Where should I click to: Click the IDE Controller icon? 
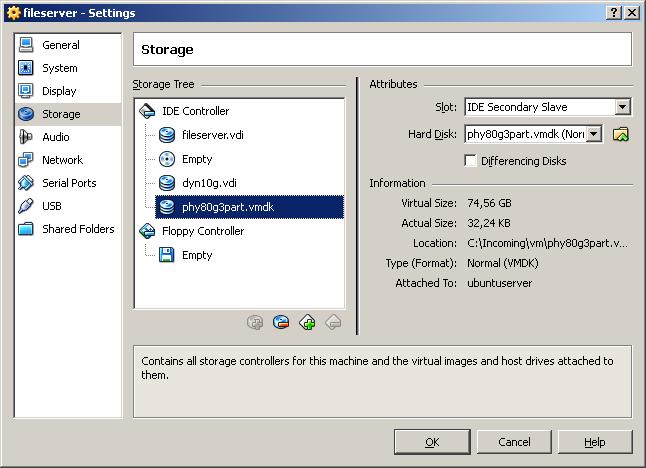click(x=147, y=111)
